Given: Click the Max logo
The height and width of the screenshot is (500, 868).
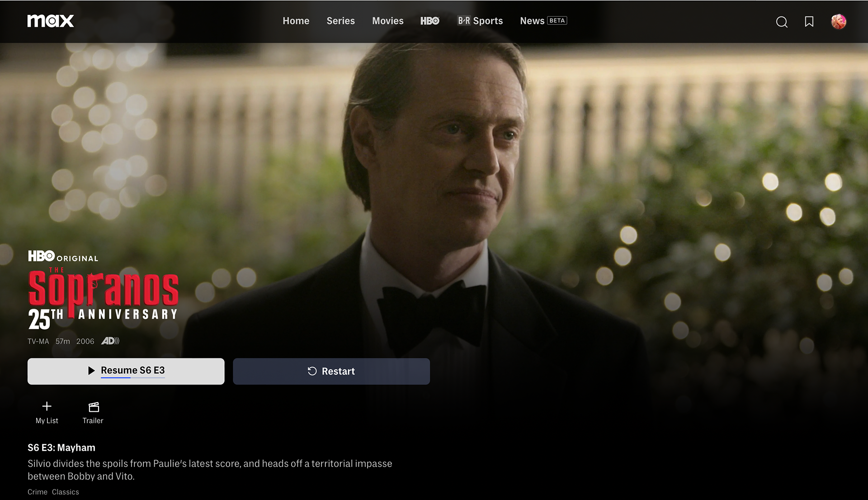Looking at the screenshot, I should 51,21.
